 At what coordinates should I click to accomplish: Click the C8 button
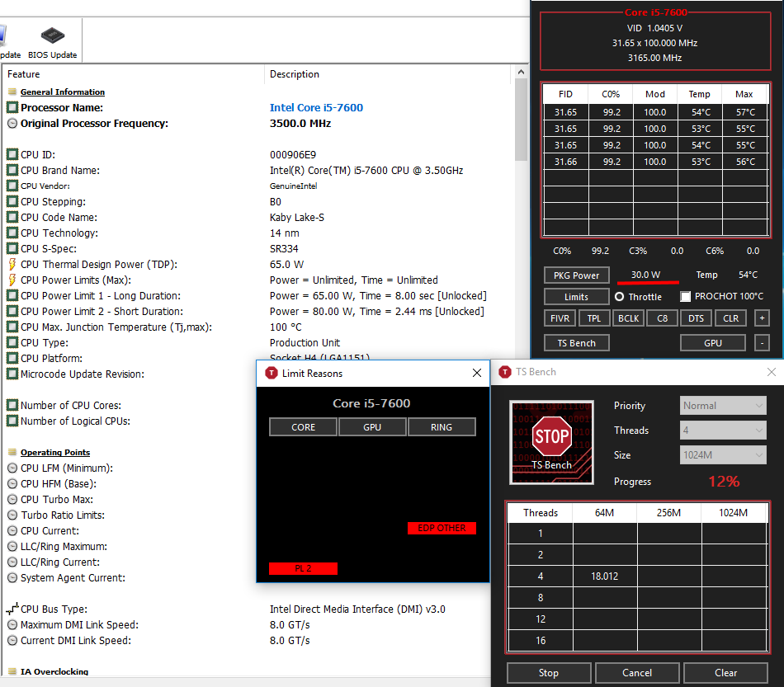point(663,318)
